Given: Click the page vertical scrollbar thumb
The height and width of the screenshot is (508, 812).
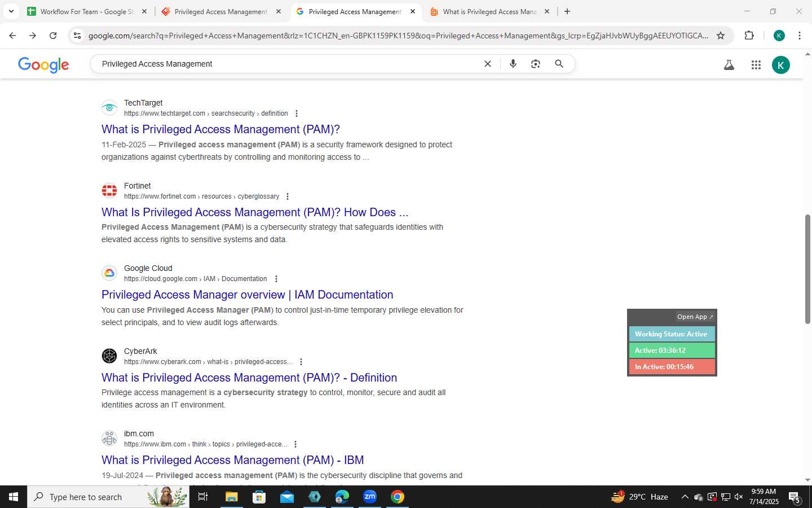Looking at the screenshot, I should tap(807, 269).
